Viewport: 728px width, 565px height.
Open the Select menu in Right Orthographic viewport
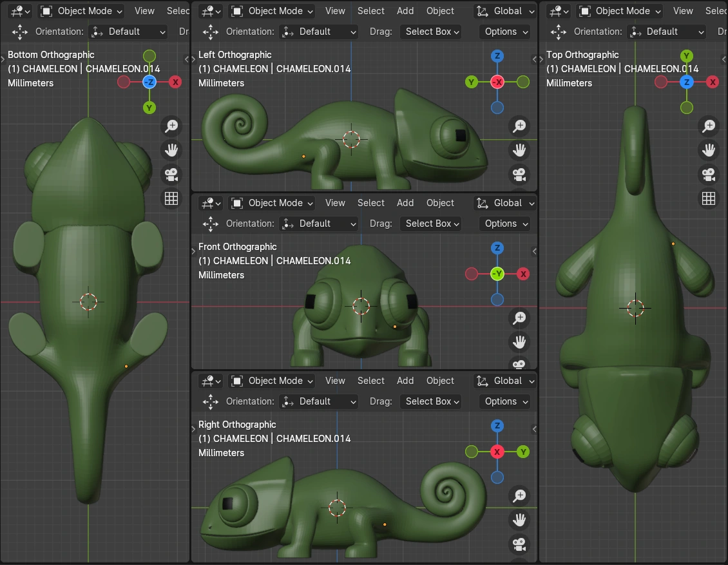click(x=371, y=381)
